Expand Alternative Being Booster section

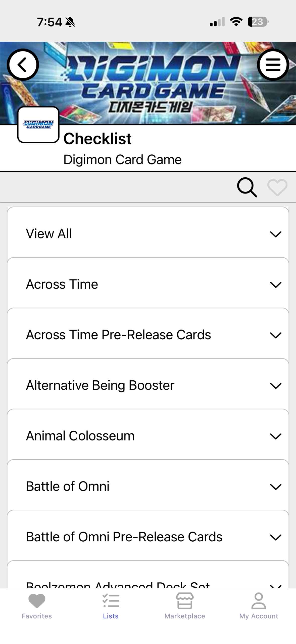275,386
